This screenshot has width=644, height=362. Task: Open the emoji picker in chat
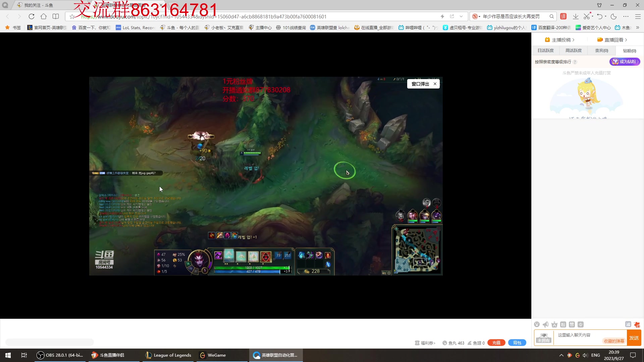coord(537,324)
